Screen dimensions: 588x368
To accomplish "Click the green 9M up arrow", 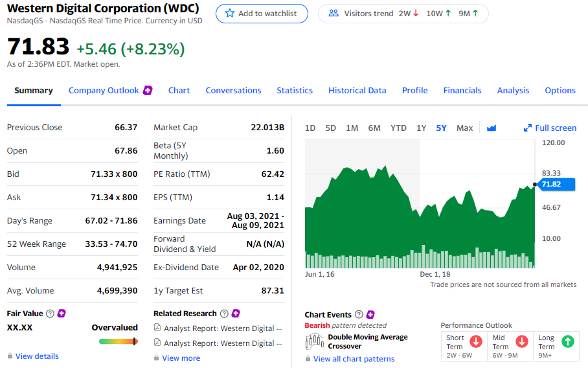I will (x=475, y=13).
